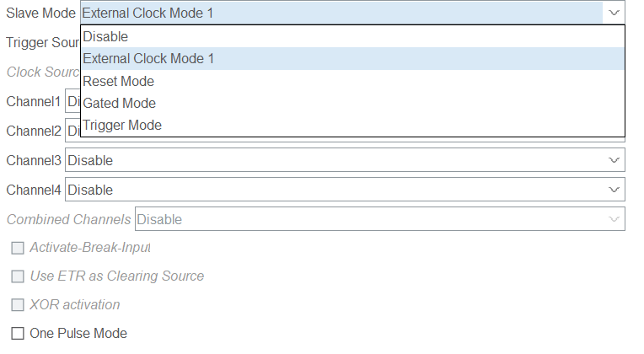This screenshot has height=354, width=644.
Task: Enable One Pulse Mode checkbox
Action: 18,333
